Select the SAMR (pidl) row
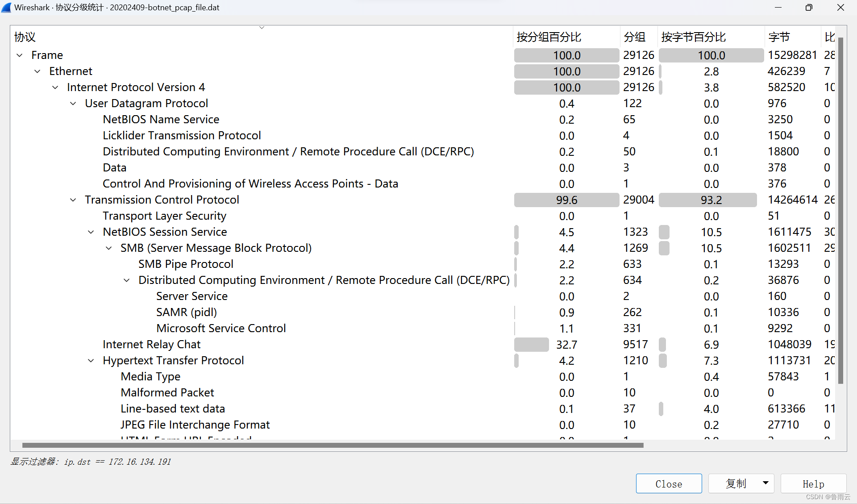 coord(423,312)
